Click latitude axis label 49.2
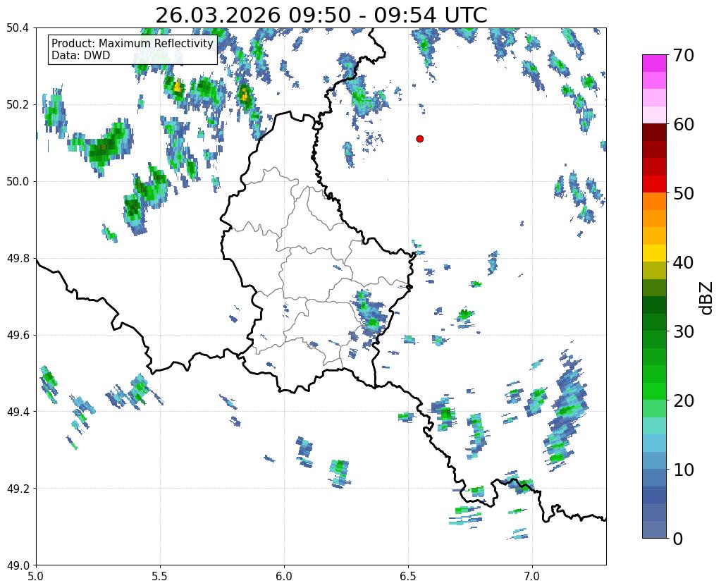721x588 pixels. point(18,489)
